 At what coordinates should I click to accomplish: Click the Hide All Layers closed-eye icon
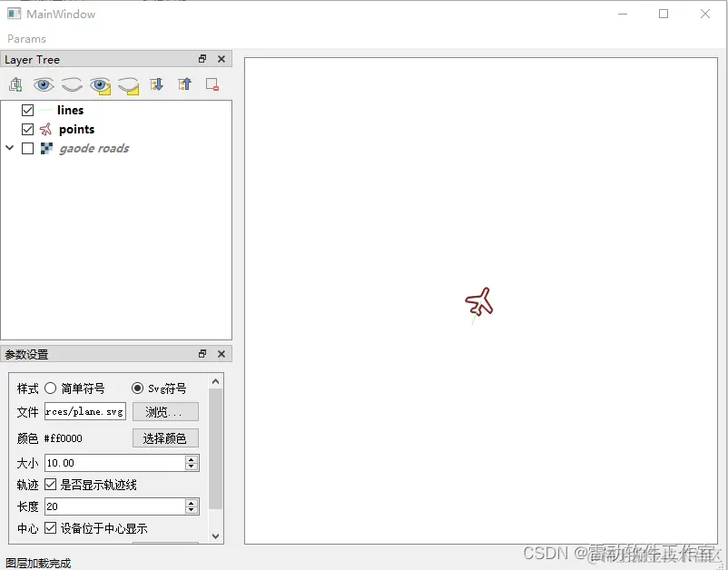click(x=72, y=84)
